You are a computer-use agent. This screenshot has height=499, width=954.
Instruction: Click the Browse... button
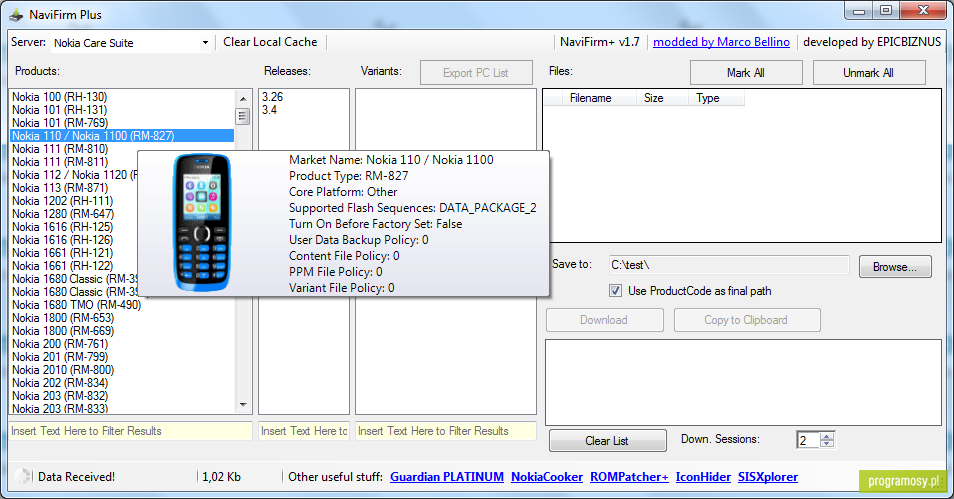point(895,267)
